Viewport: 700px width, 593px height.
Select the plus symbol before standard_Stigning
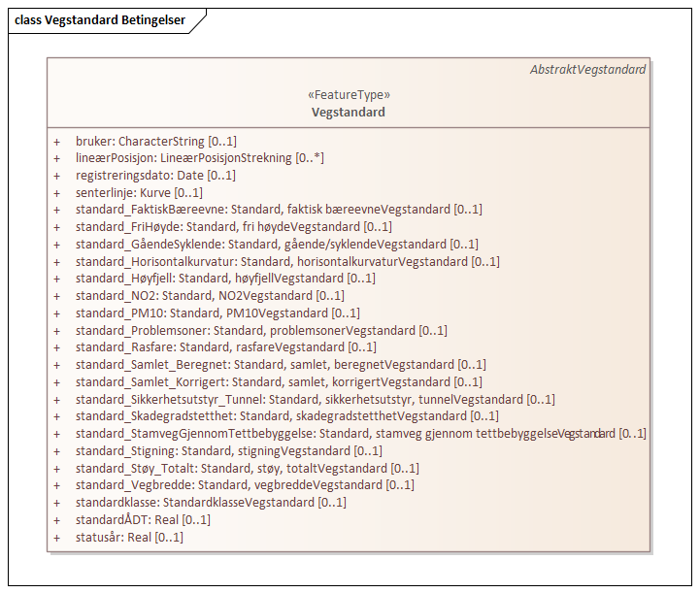[57, 451]
